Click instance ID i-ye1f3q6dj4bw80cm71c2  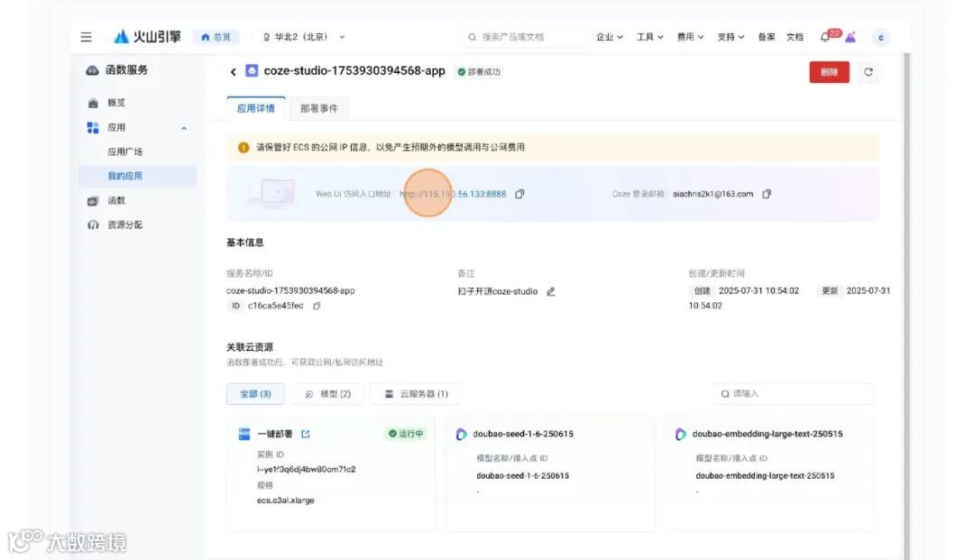coord(307,469)
